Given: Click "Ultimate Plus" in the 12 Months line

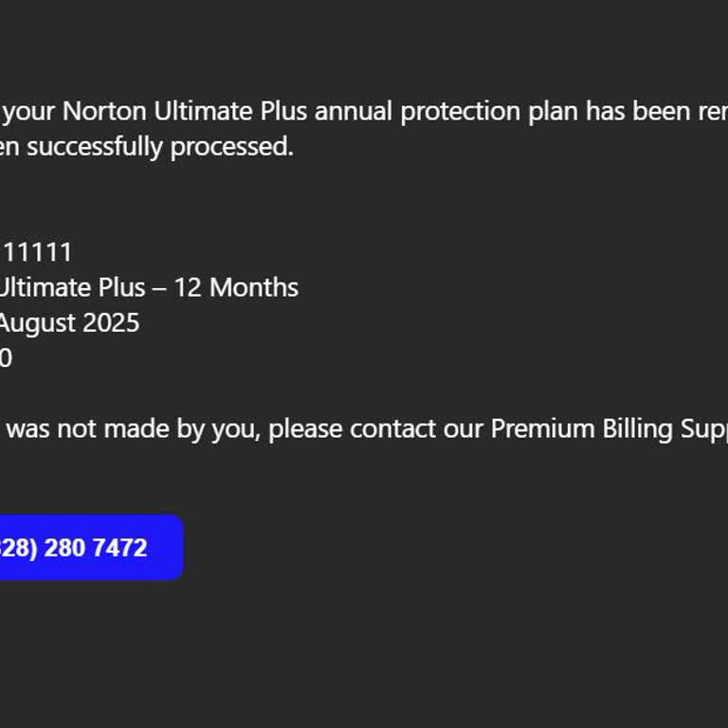Looking at the screenshot, I should tap(71, 287).
